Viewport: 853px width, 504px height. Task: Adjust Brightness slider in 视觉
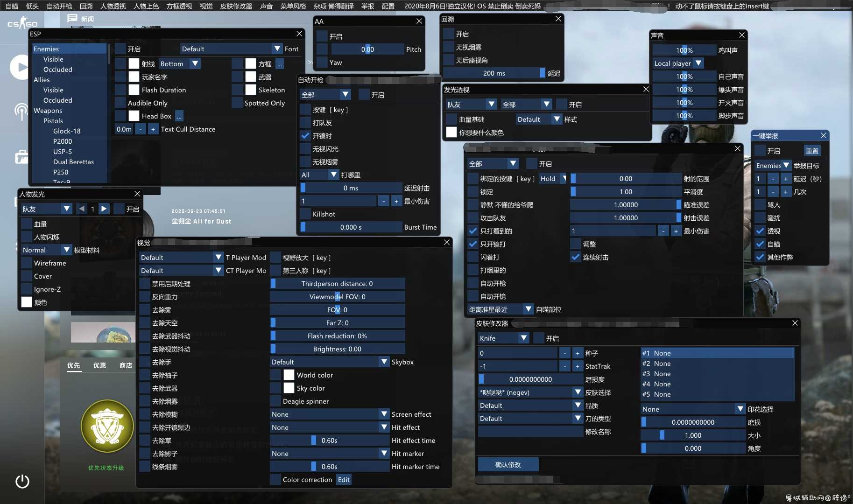[x=337, y=349]
